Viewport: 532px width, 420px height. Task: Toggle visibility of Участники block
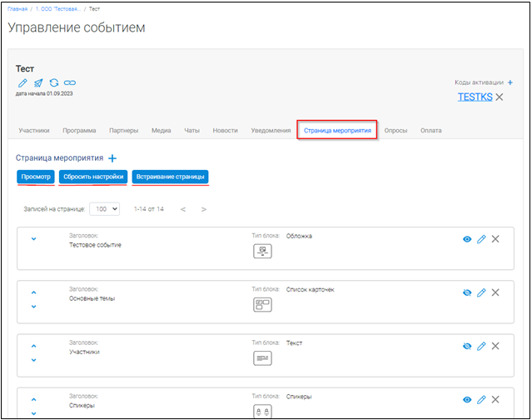(x=467, y=346)
